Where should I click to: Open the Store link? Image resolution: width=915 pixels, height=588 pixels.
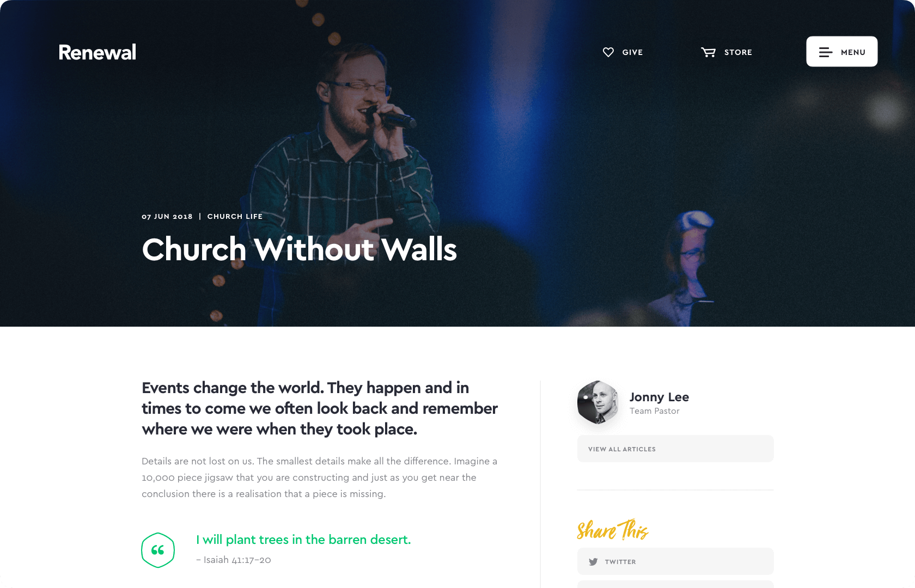(727, 52)
